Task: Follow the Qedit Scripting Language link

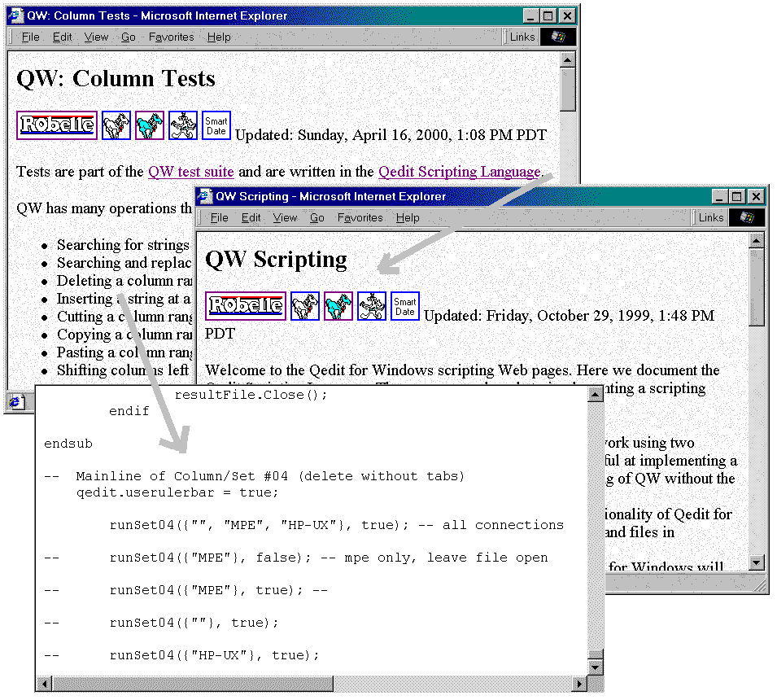Action: point(460,172)
